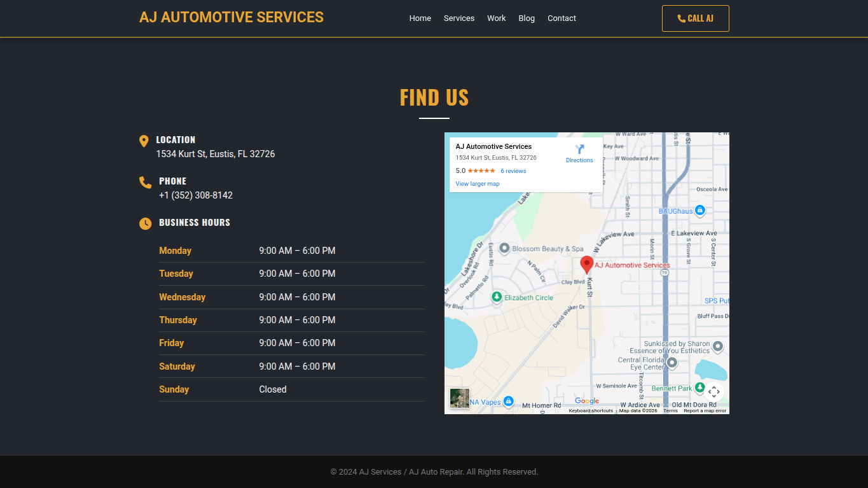Image resolution: width=868 pixels, height=488 pixels.
Task: Toggle fullscreen view of the map
Action: (x=714, y=392)
